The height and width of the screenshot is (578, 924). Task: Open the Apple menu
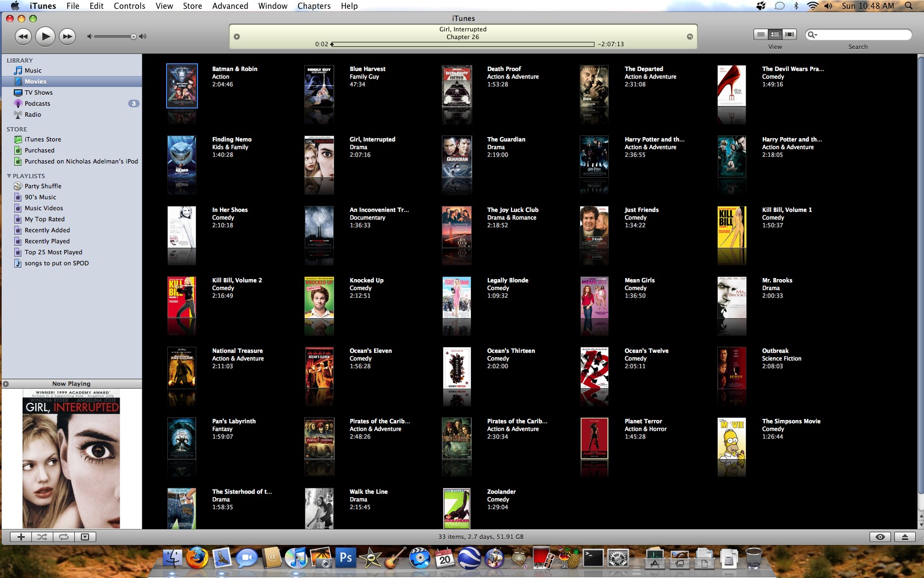pyautogui.click(x=15, y=6)
